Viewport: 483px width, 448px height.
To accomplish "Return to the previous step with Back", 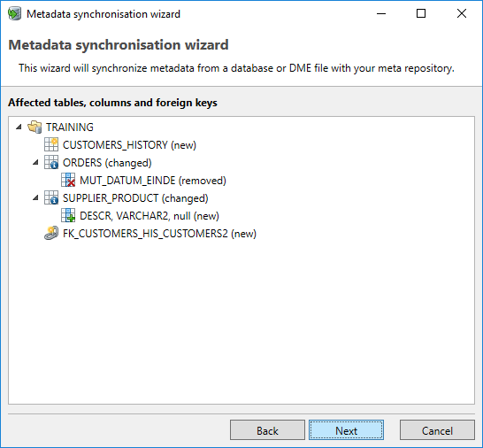I will [x=267, y=430].
